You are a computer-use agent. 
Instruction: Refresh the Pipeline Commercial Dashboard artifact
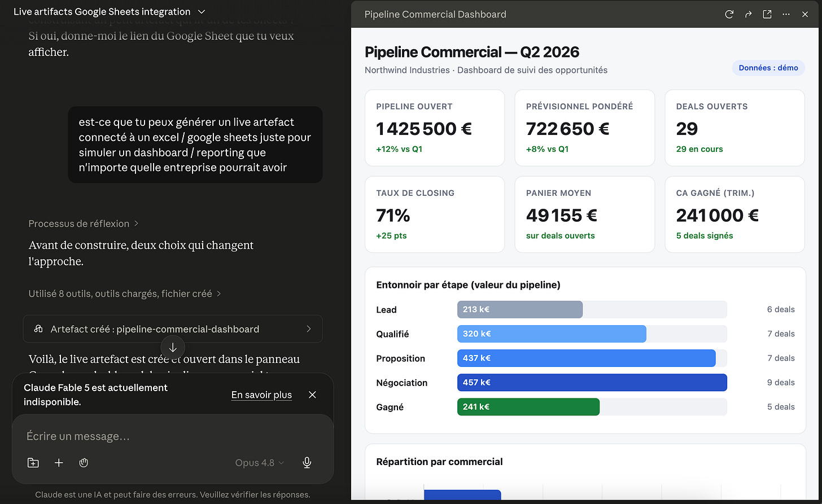(729, 15)
